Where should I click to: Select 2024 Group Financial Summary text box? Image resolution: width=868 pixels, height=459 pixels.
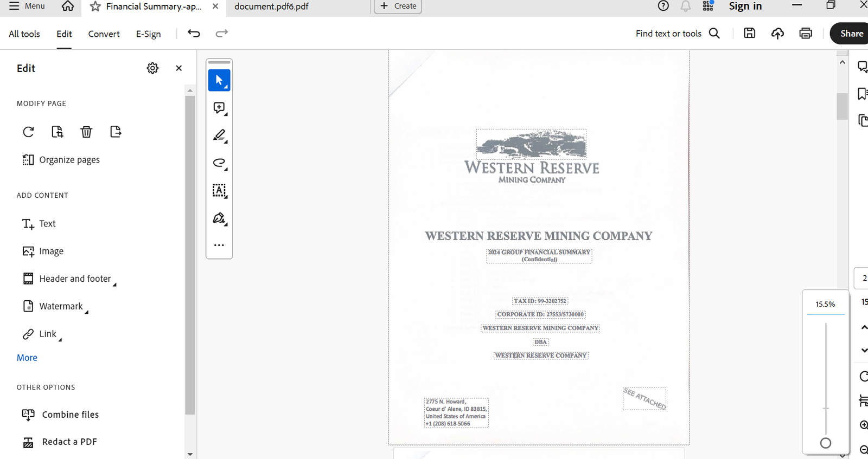coord(539,256)
